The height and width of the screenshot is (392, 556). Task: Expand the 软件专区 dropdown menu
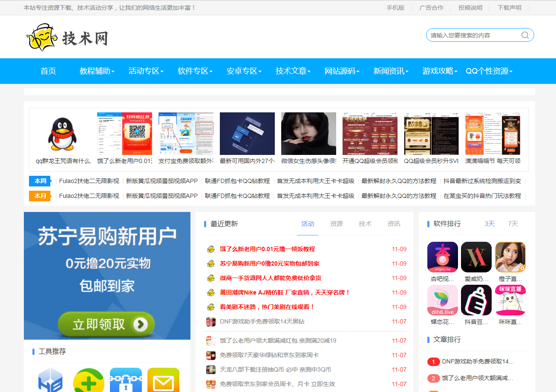coord(195,71)
